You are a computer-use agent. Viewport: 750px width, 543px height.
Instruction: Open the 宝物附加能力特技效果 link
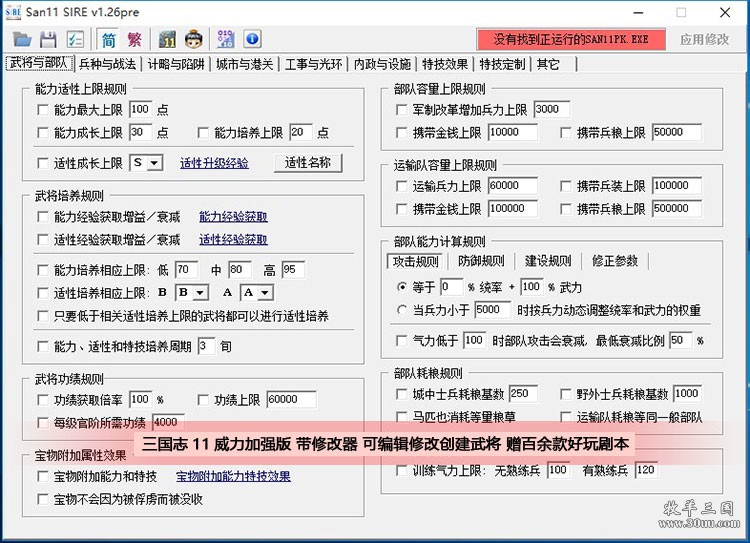(233, 477)
